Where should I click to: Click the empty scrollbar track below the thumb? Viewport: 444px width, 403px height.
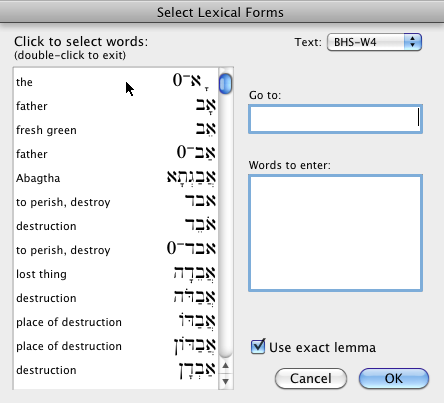coord(226,227)
